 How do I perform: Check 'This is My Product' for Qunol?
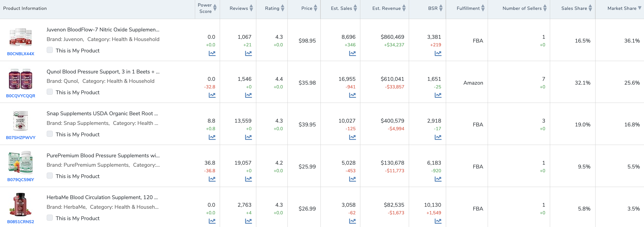click(50, 92)
